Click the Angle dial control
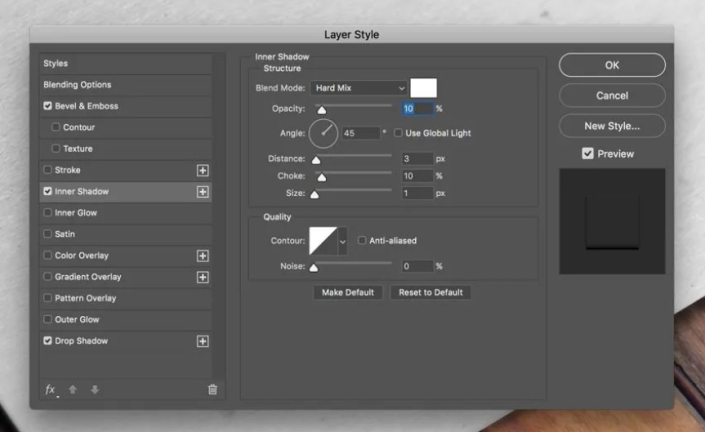Image resolution: width=705 pixels, height=432 pixels. click(323, 134)
